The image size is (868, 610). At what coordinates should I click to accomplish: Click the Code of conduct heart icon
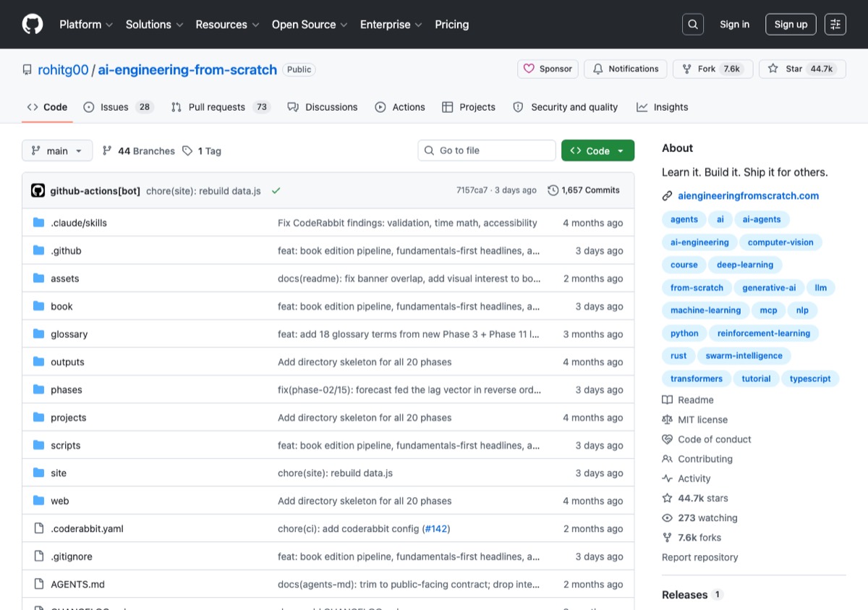coord(668,439)
